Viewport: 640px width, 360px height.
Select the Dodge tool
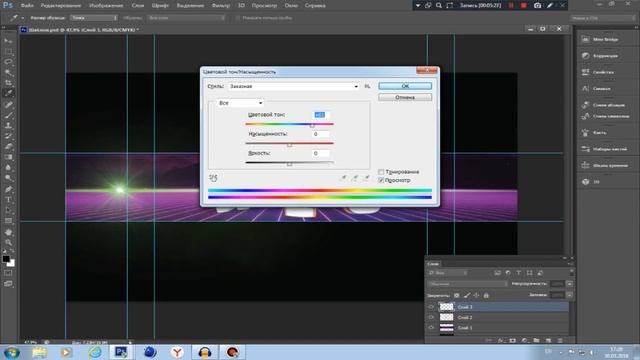[8, 178]
